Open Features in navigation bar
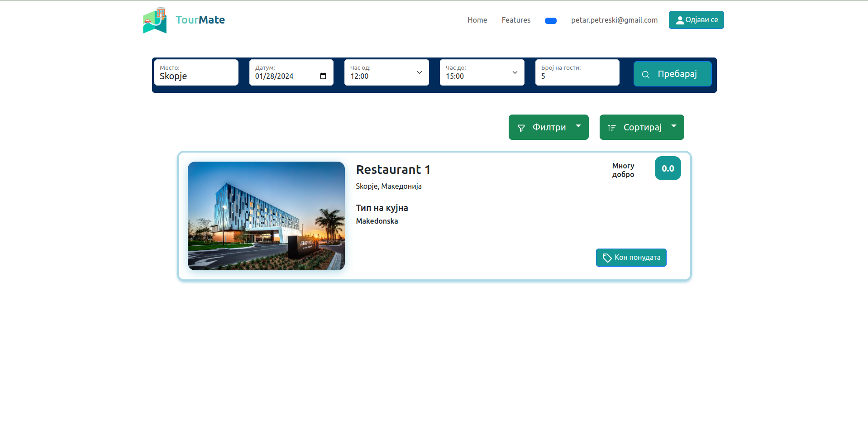The width and height of the screenshot is (868, 431). [516, 20]
